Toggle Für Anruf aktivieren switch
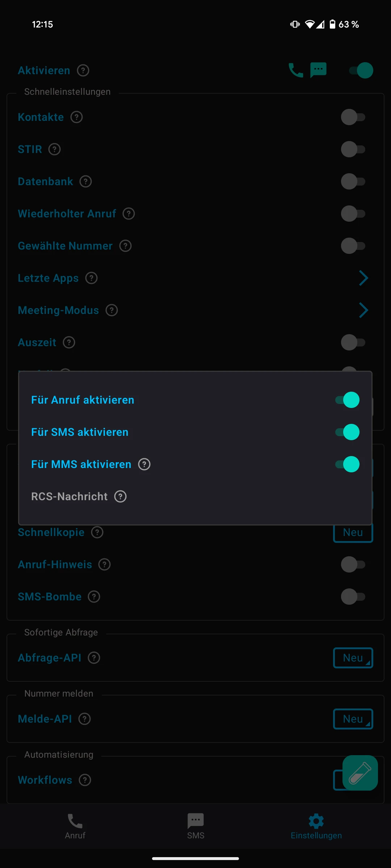Screen dimensions: 391x868 point(348,400)
